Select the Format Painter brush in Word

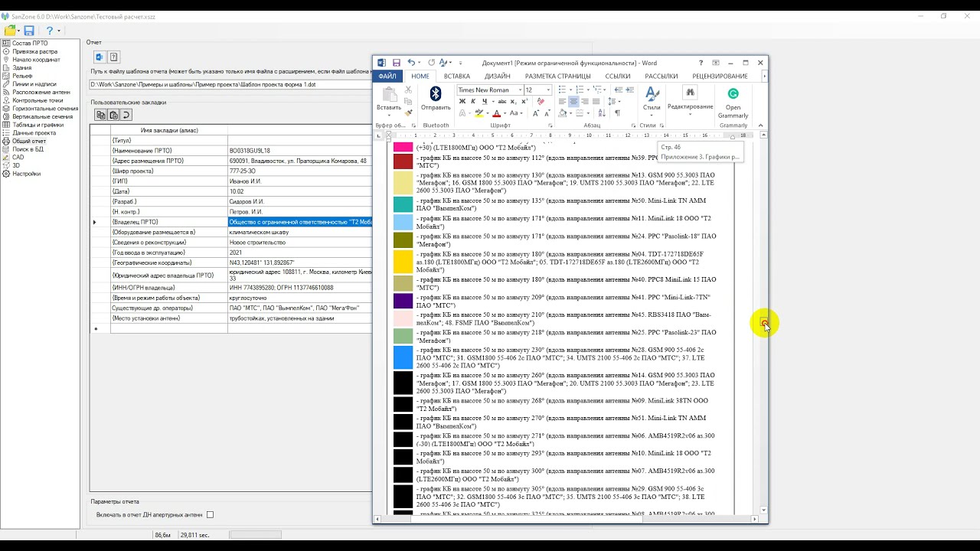coord(408,112)
